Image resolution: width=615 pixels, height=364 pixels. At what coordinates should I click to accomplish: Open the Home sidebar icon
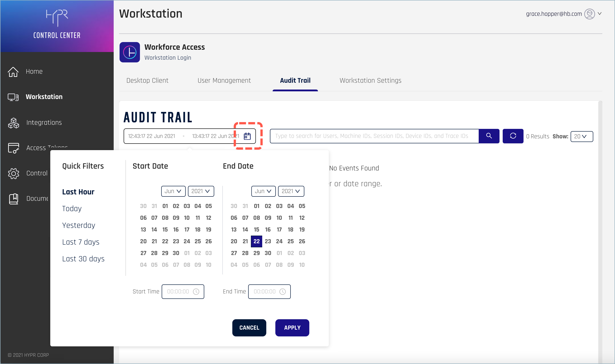pos(13,72)
